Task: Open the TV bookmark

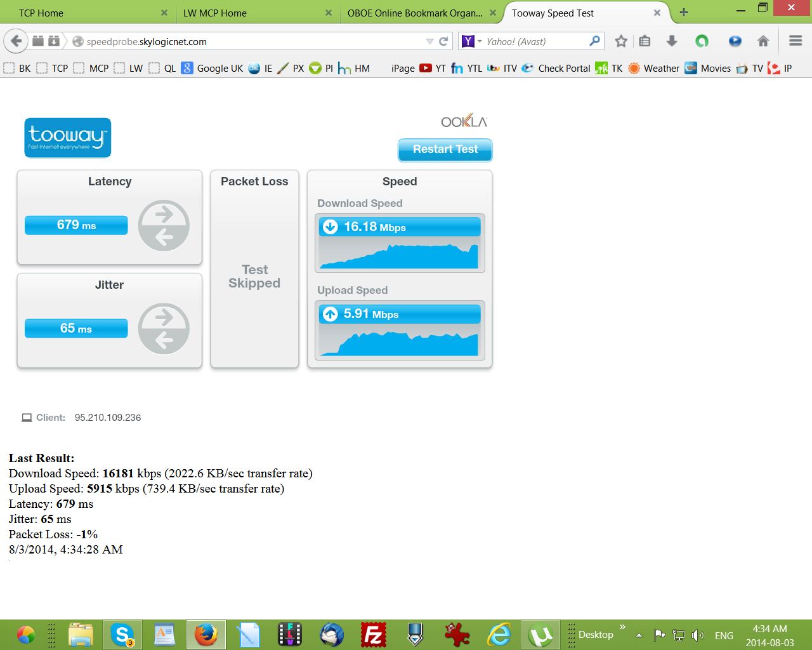Action: click(750, 68)
